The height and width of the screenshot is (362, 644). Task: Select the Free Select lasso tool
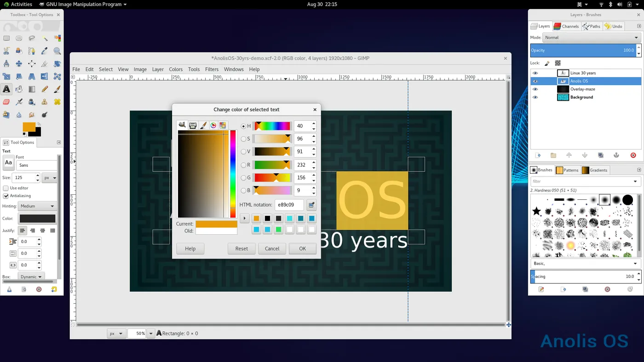coord(32,38)
